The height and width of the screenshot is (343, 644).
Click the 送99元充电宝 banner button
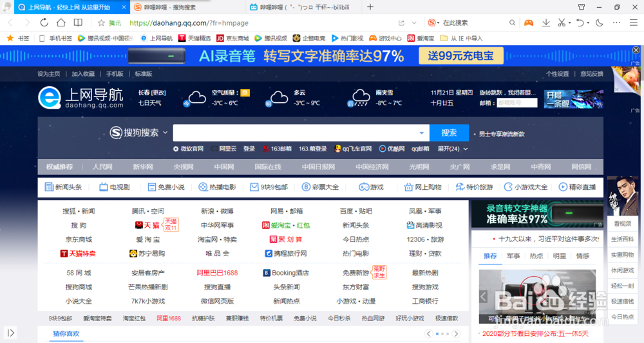click(461, 56)
